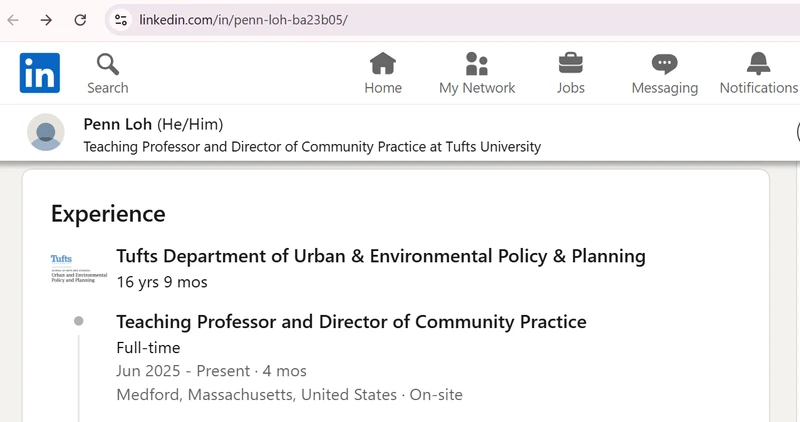This screenshot has height=422, width=800.
Task: Click the Penn Loh name in sticky header
Action: point(117,124)
